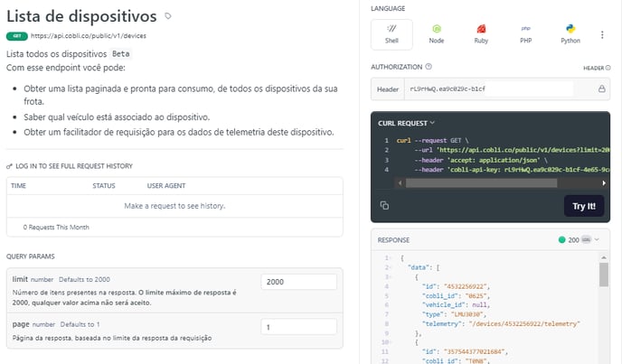The width and height of the screenshot is (622, 364).
Task: Click "0 Requests This Month" text
Action: click(56, 228)
